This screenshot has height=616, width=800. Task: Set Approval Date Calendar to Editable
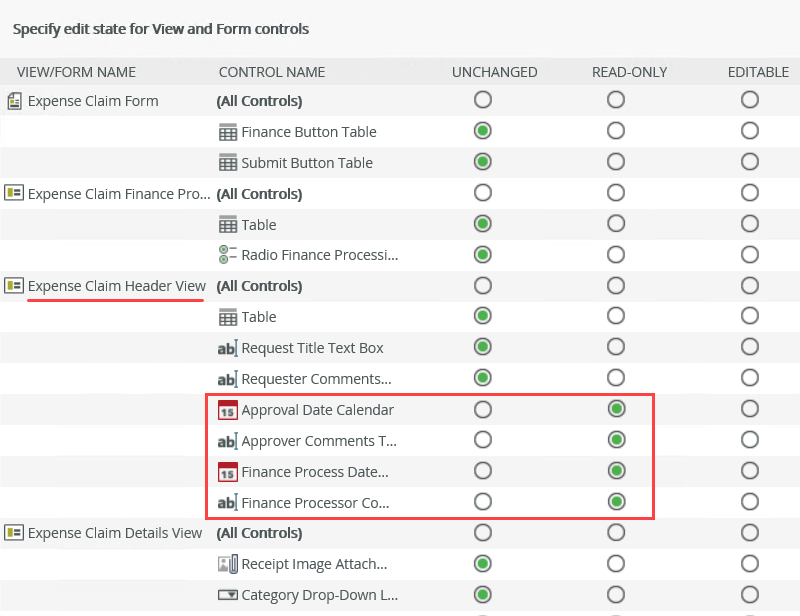(x=749, y=409)
